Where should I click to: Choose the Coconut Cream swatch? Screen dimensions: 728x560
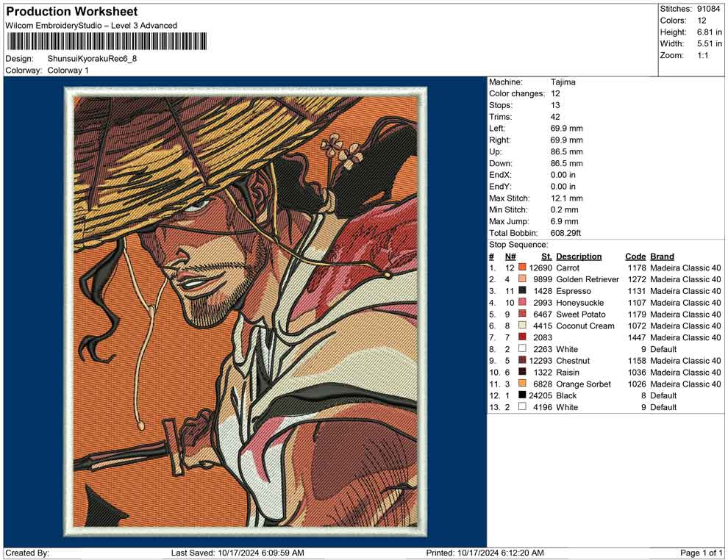click(x=522, y=326)
